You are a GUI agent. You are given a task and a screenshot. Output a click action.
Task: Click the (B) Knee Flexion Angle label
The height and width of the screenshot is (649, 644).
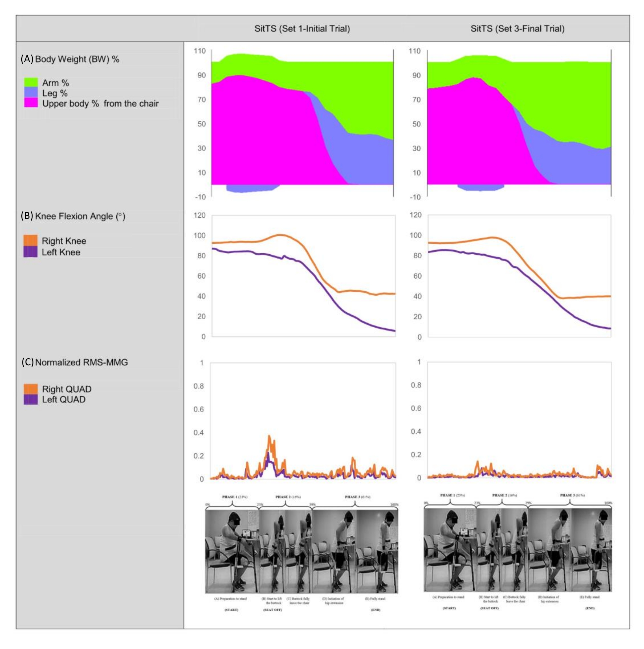pyautogui.click(x=73, y=216)
